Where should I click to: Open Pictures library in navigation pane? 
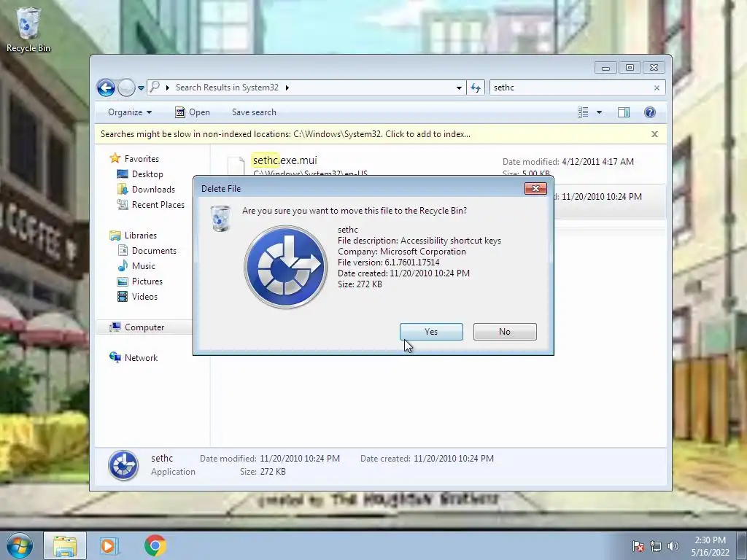click(147, 281)
